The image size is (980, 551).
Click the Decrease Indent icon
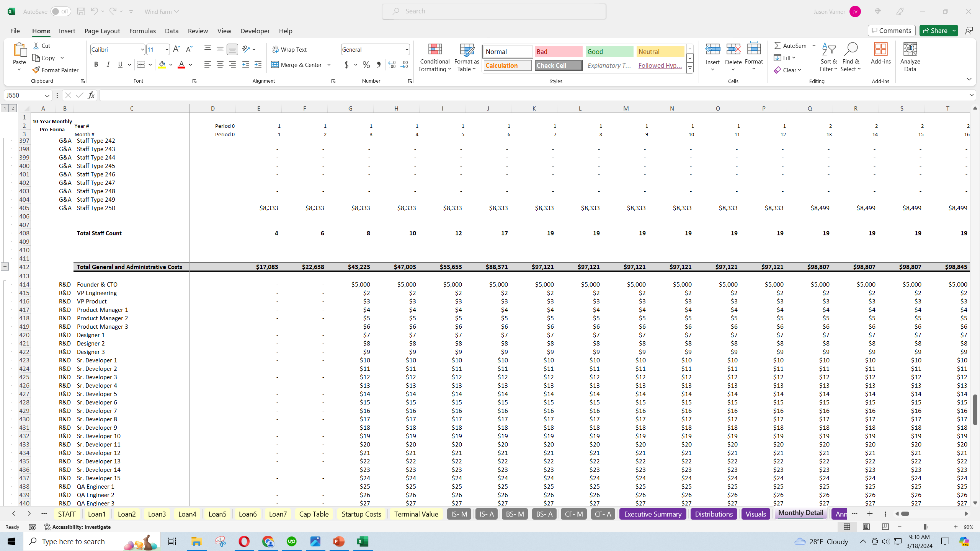coord(246,65)
